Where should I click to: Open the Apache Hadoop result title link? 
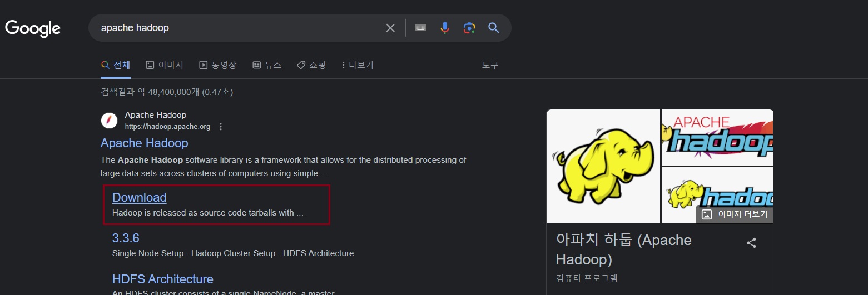[x=145, y=143]
